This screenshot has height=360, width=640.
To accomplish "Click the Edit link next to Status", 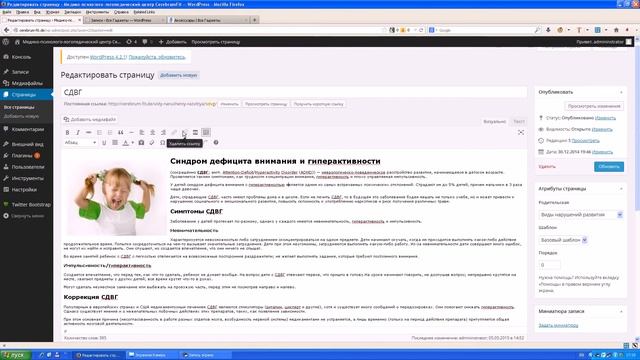I will click(x=605, y=118).
